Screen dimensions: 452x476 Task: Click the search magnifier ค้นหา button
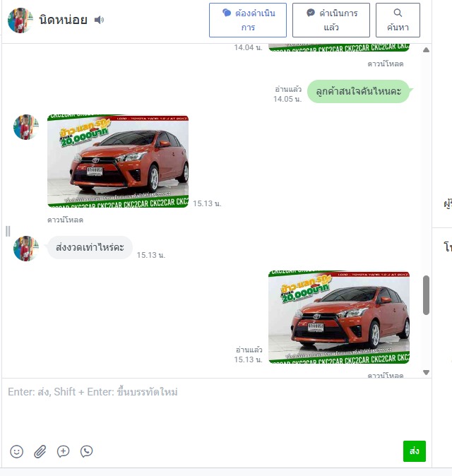pyautogui.click(x=398, y=20)
